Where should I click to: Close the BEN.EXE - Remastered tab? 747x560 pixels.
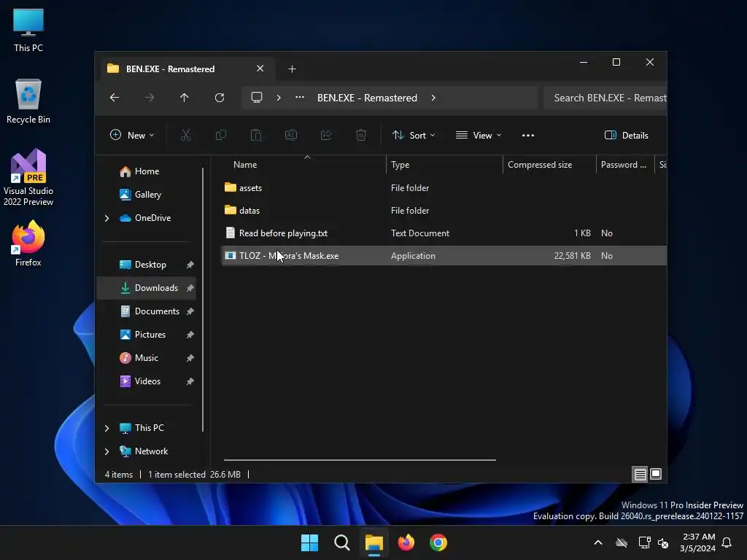click(260, 69)
